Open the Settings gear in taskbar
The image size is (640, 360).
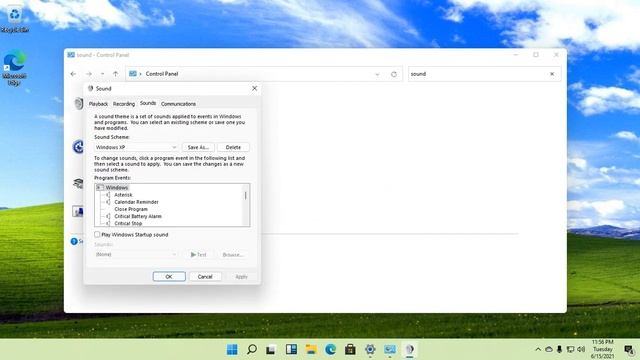[370, 349]
